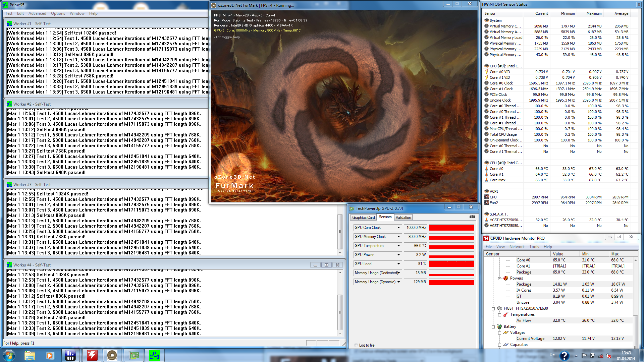Viewport: 644px width, 362px height.
Task: Open taskbar clock showing 13:43
Action: click(626, 356)
